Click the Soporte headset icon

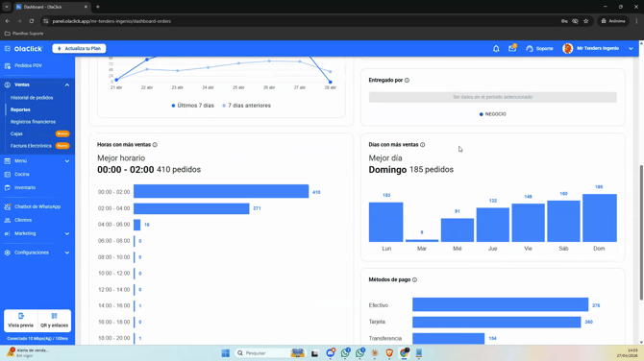click(x=530, y=48)
